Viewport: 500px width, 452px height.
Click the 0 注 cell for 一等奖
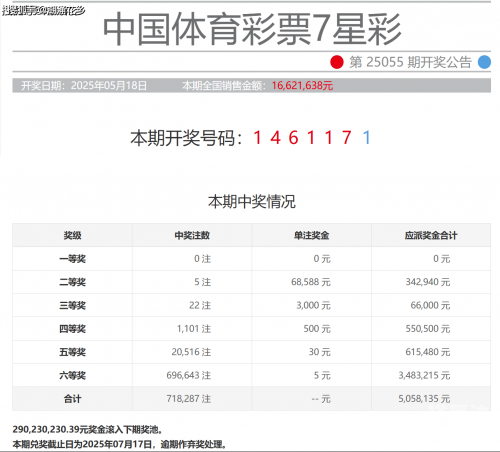coord(203,259)
